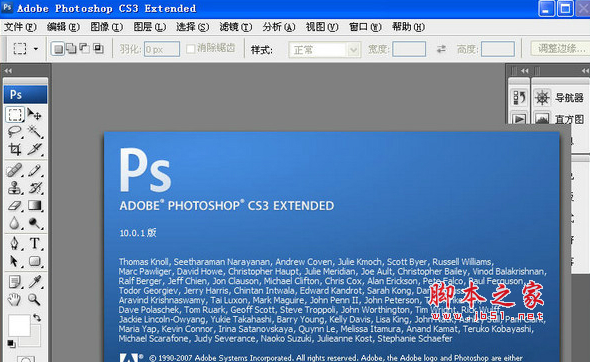590x362 pixels.
Task: Click the 羽化 feather input field
Action: point(162,49)
